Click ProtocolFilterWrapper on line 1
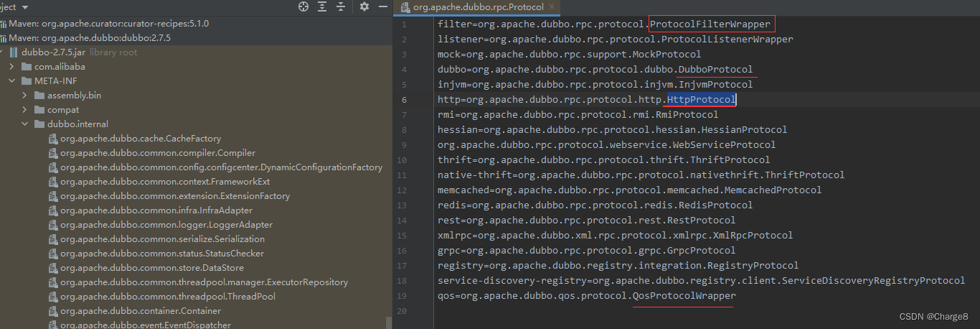Image resolution: width=980 pixels, height=329 pixels. 710,24
